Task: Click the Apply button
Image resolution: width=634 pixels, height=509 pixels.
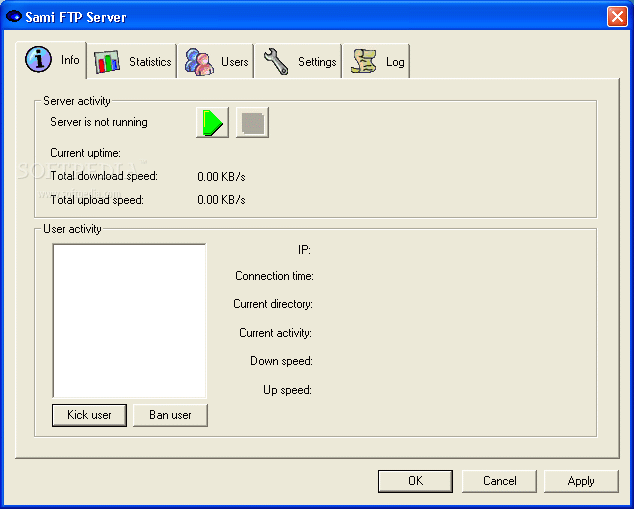Action: (x=581, y=481)
